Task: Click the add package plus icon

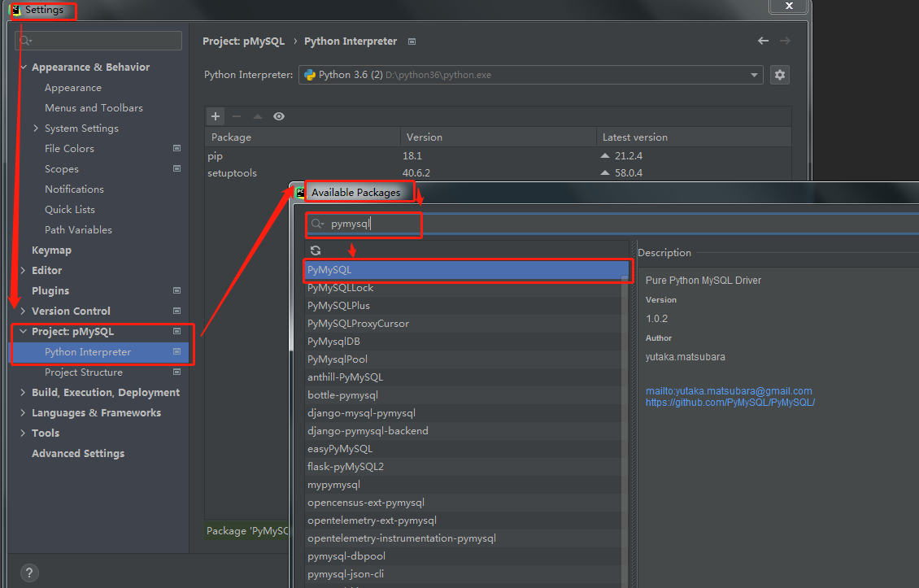Action: click(216, 116)
